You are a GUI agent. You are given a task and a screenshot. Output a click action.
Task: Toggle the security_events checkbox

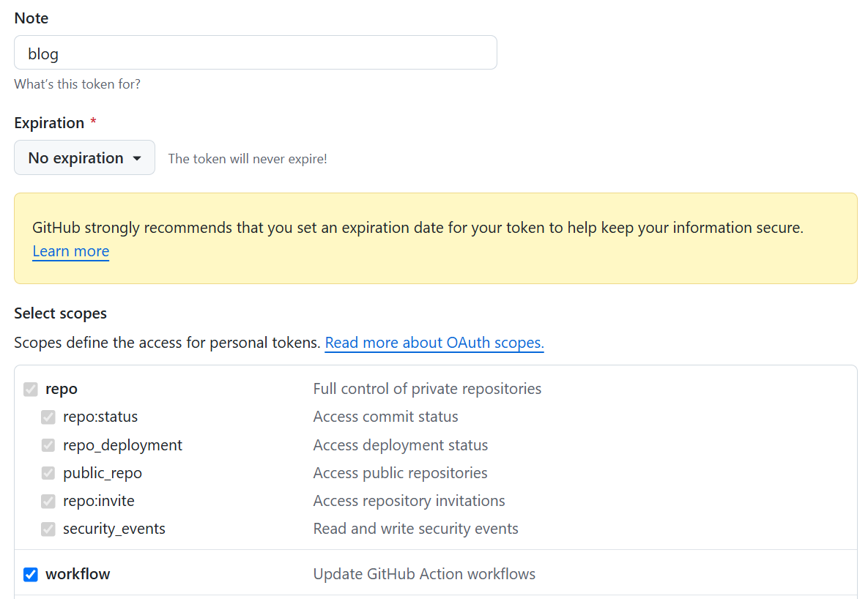coord(48,529)
